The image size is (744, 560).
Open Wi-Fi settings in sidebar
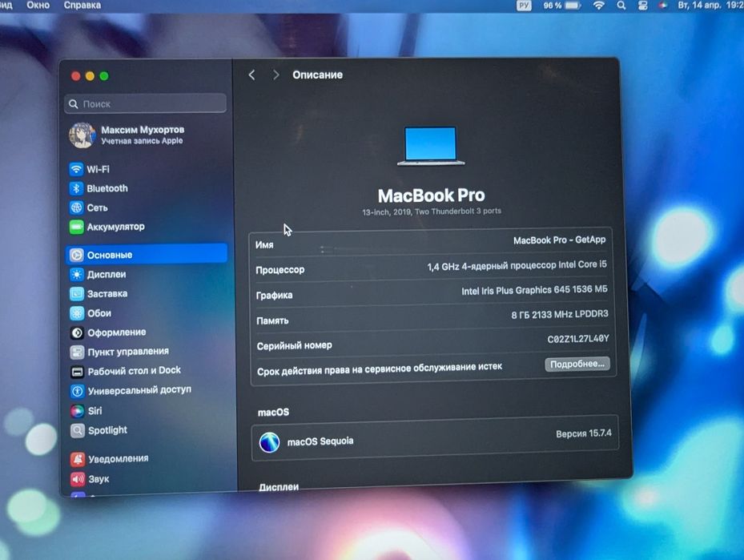pyautogui.click(x=89, y=169)
